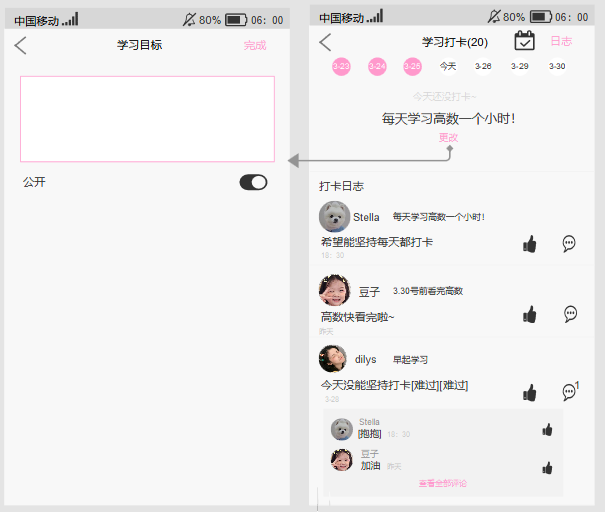This screenshot has width=605, height=512.
Task: Toggle the 公开 public switch
Action: point(253,182)
